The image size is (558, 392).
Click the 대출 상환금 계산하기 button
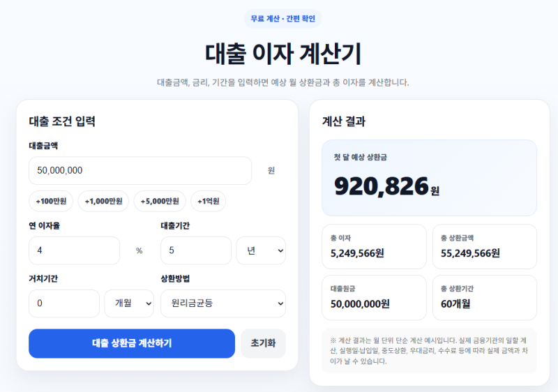pos(132,343)
